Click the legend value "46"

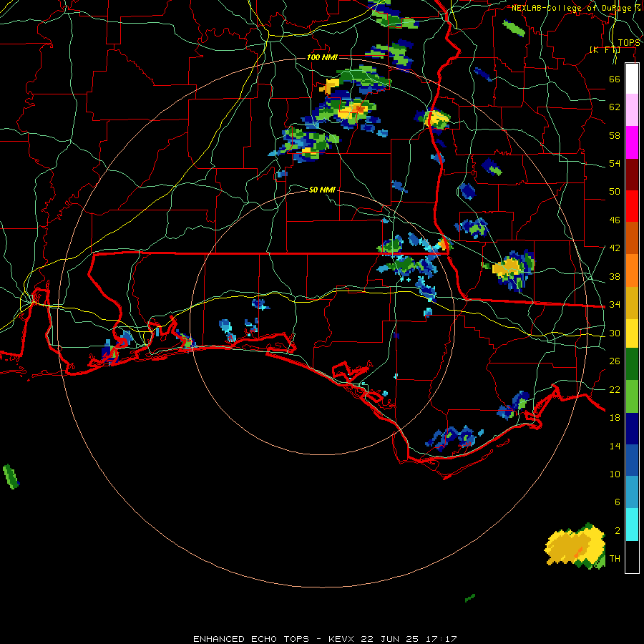615,220
